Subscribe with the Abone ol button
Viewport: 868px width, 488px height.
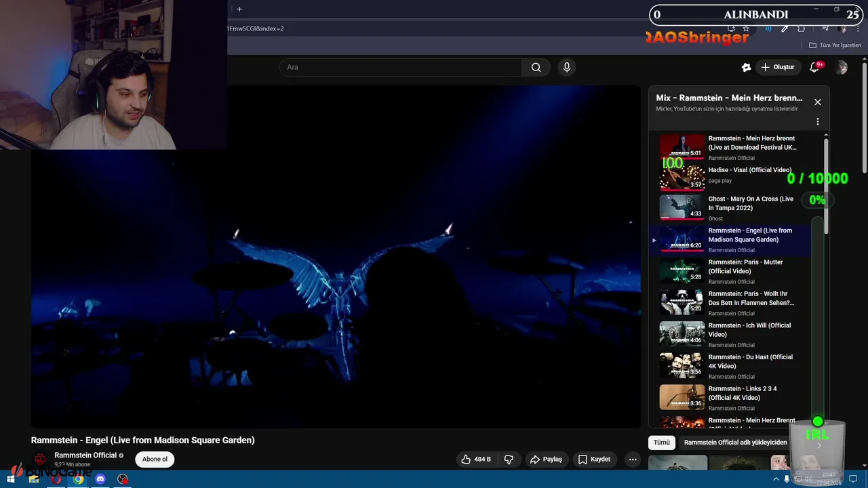pos(155,460)
